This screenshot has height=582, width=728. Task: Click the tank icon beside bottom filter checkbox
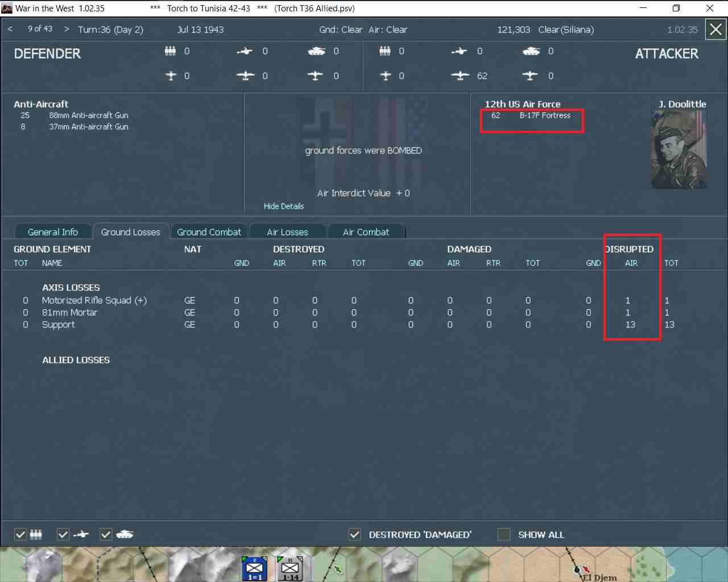pyautogui.click(x=125, y=534)
